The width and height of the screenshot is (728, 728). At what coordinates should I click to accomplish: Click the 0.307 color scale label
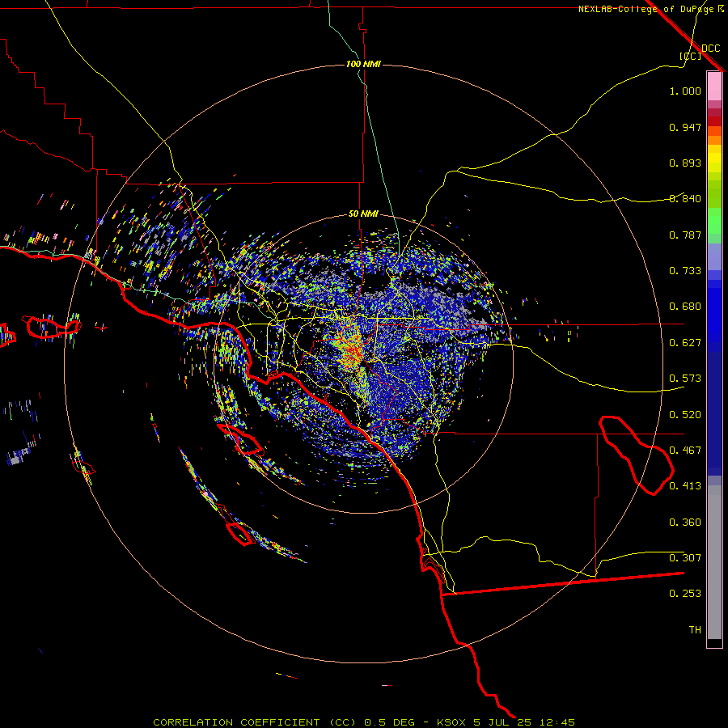(x=685, y=558)
